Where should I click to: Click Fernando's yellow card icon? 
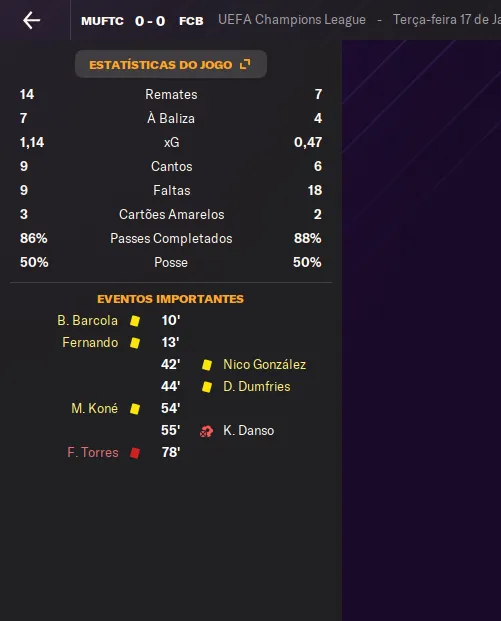[x=135, y=343]
